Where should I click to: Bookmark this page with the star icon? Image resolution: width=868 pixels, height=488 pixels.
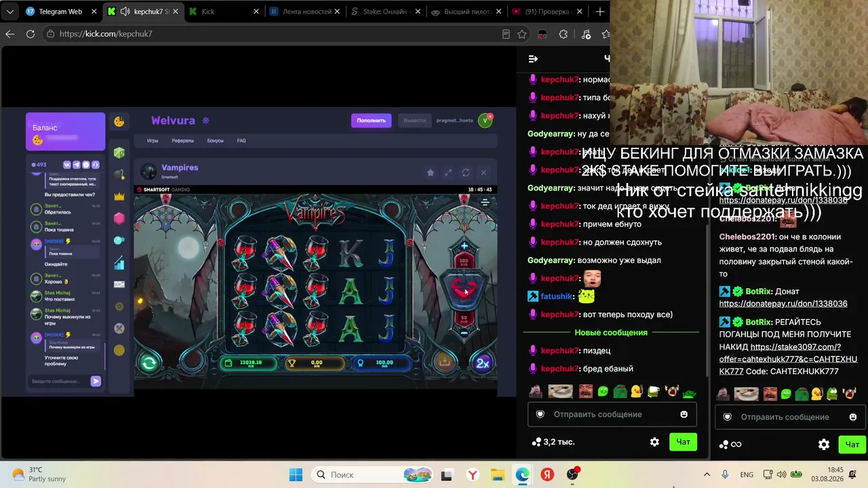(521, 34)
